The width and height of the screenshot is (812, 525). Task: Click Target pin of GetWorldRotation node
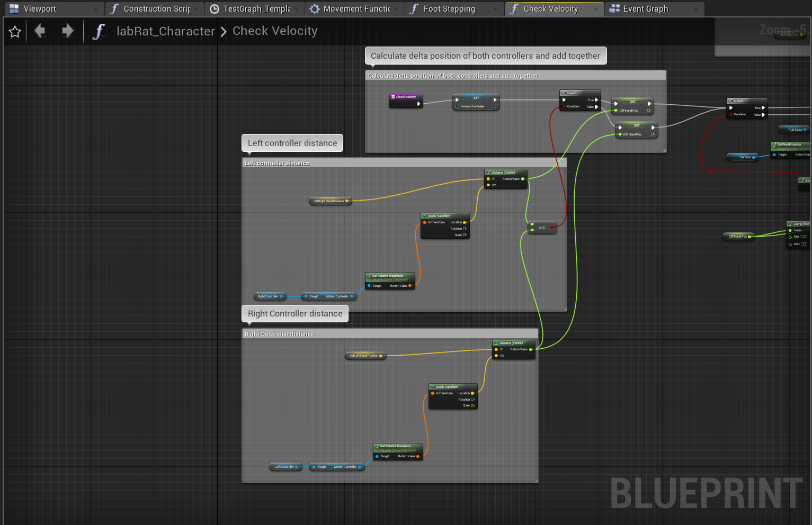pyautogui.click(x=774, y=155)
